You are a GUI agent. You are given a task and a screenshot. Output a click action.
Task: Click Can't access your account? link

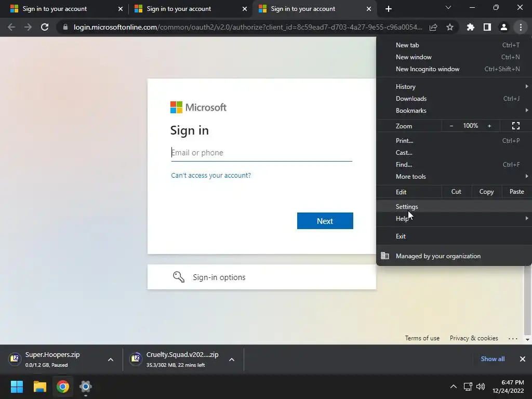tap(211, 175)
